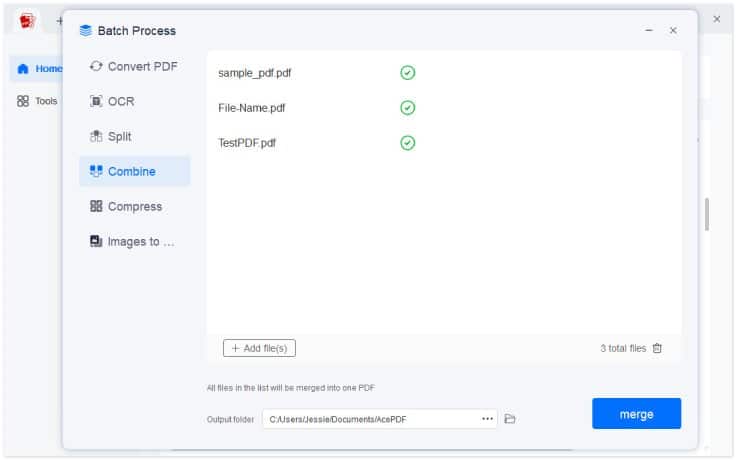736x460 pixels.
Task: Click the Add file(s) button
Action: point(259,348)
